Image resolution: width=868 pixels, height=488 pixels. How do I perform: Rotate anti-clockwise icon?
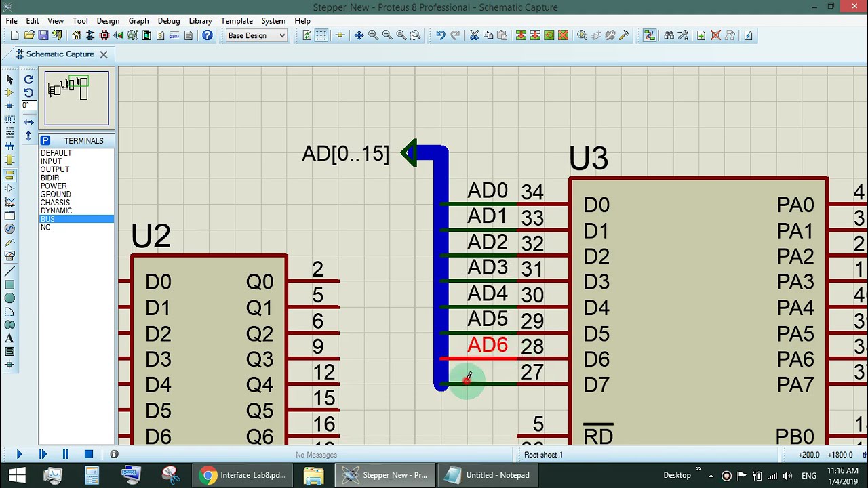[28, 93]
